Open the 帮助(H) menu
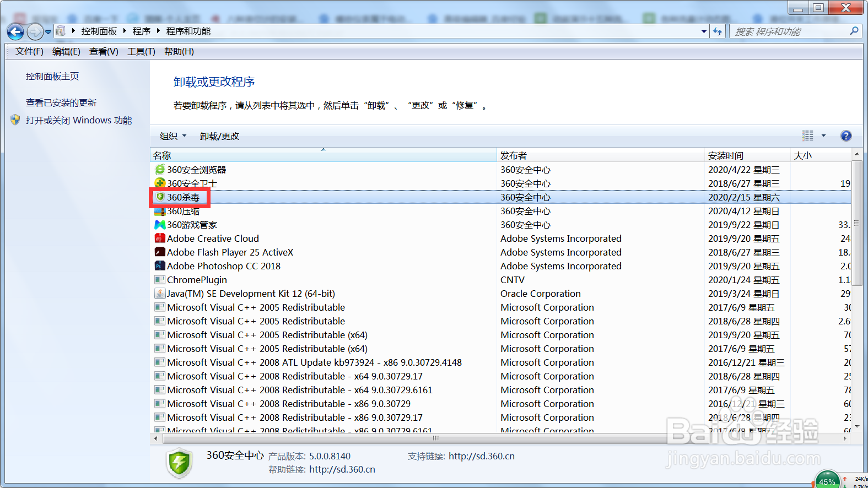The image size is (868, 488). coord(179,51)
